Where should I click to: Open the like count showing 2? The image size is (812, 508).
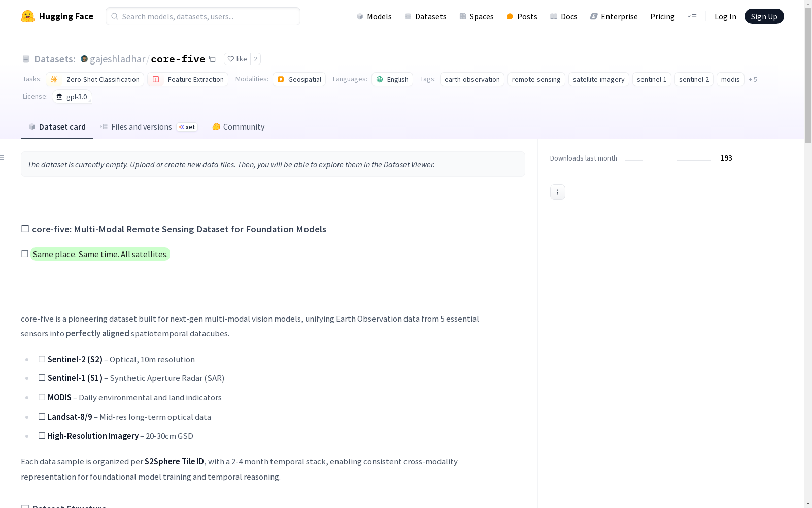click(x=256, y=59)
